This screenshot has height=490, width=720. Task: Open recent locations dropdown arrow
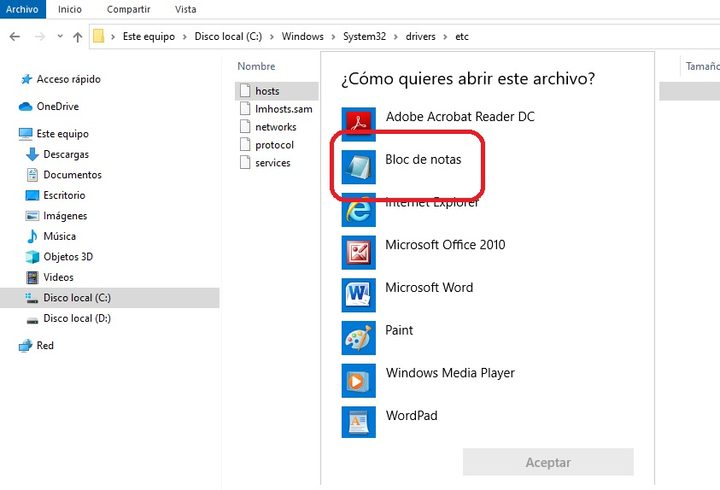tap(60, 36)
